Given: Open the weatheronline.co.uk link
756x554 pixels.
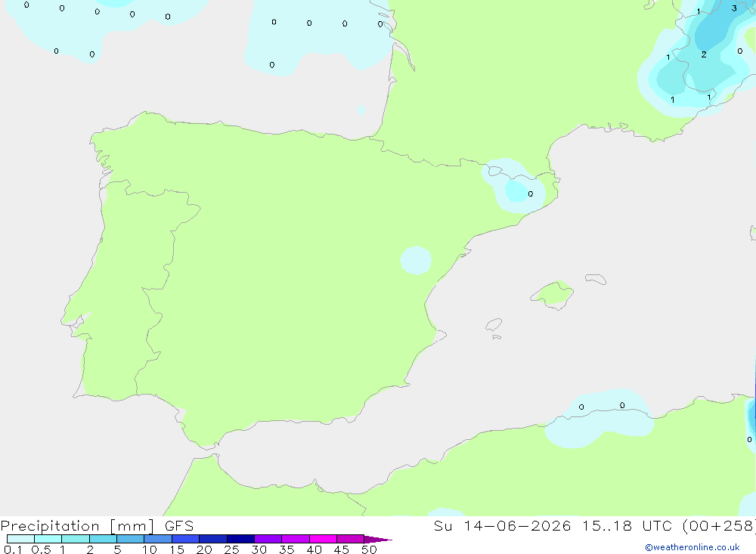Looking at the screenshot, I should pyautogui.click(x=692, y=547).
